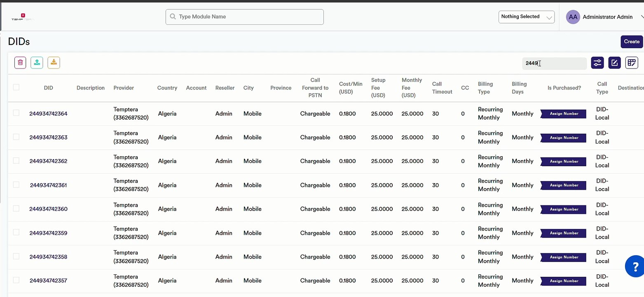Open DID link 244934742362
644x297 pixels.
pyautogui.click(x=48, y=161)
